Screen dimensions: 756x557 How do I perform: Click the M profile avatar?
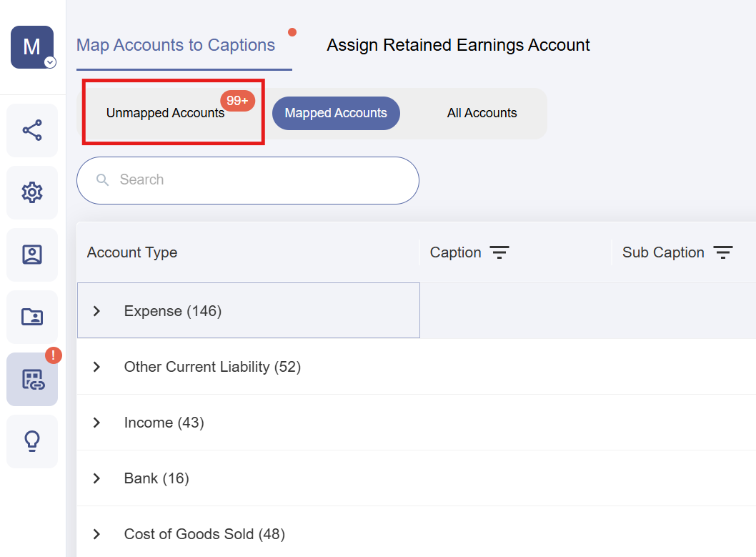31,46
